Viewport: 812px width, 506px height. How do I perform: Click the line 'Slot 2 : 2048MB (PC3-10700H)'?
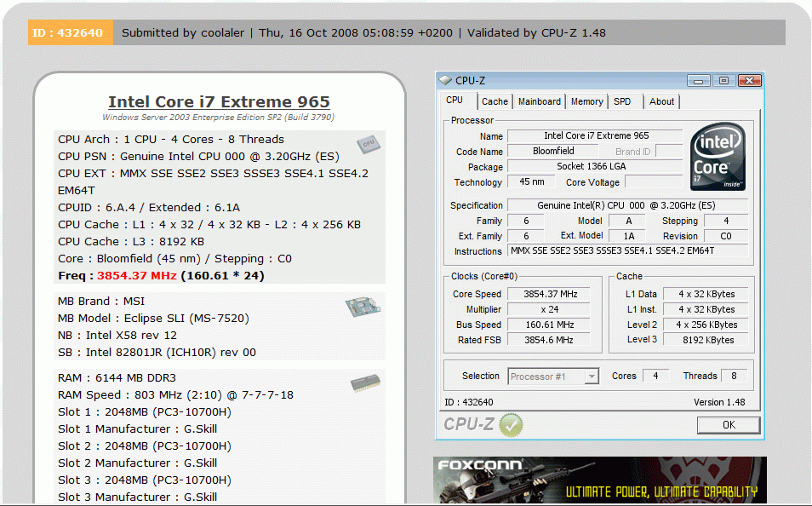(145, 446)
